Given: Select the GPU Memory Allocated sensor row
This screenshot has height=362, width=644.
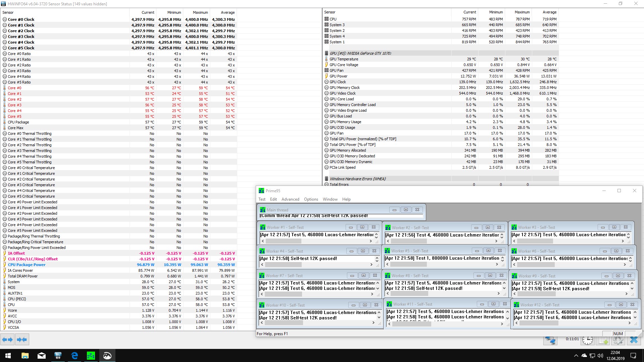Looking at the screenshot, I should [x=441, y=150].
